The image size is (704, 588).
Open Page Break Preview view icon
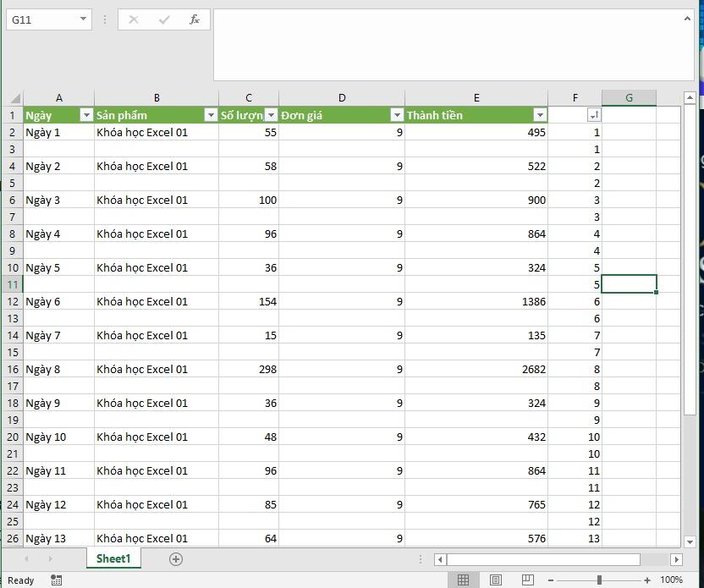click(526, 580)
